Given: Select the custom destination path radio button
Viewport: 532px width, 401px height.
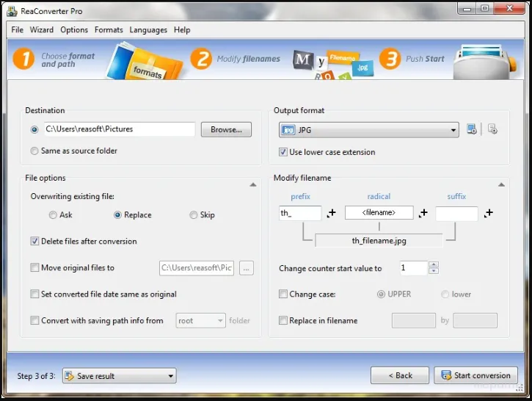Looking at the screenshot, I should [x=34, y=130].
